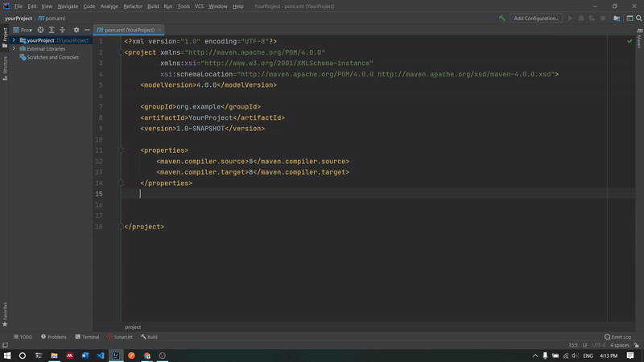
Task: Toggle the Build tool window
Action: [x=149, y=337]
